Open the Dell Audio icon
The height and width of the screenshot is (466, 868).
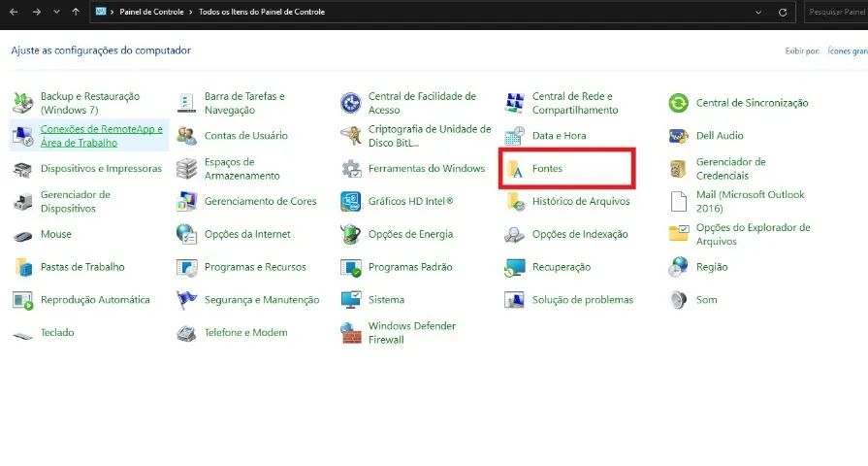click(678, 136)
